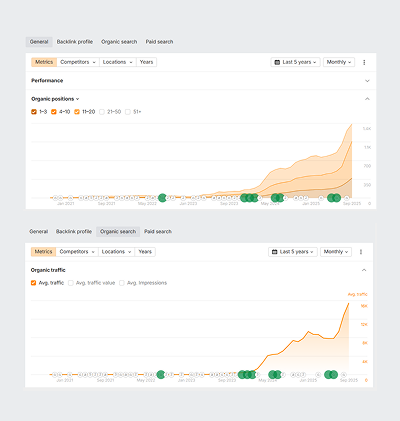Click green marker near May 2022 in traffic chart
Screen dimensions: 400x421
coord(161,374)
